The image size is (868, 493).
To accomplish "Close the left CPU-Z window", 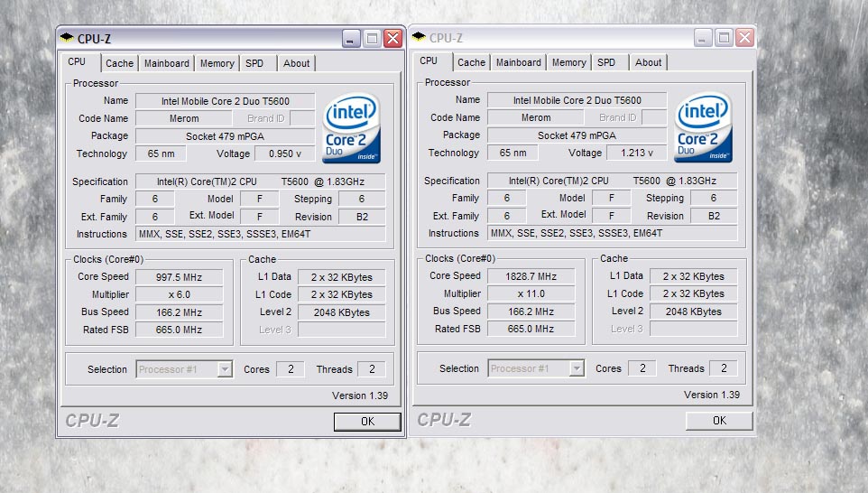I will pyautogui.click(x=393, y=39).
